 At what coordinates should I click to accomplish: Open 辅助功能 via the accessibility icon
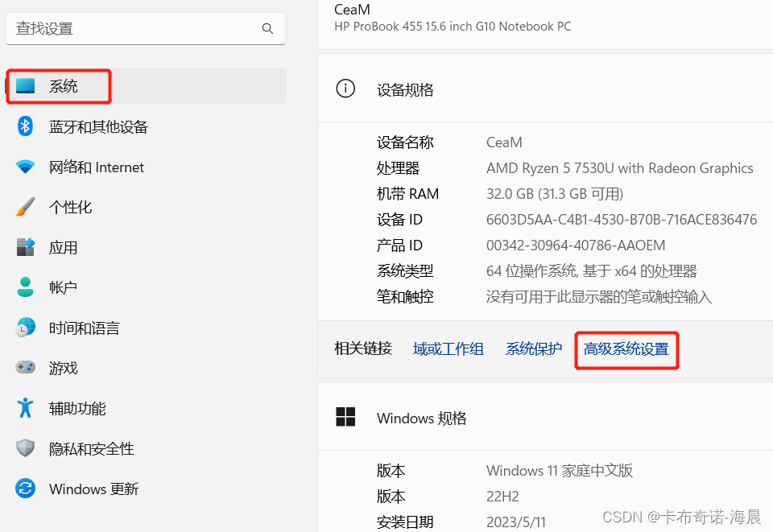pos(26,408)
